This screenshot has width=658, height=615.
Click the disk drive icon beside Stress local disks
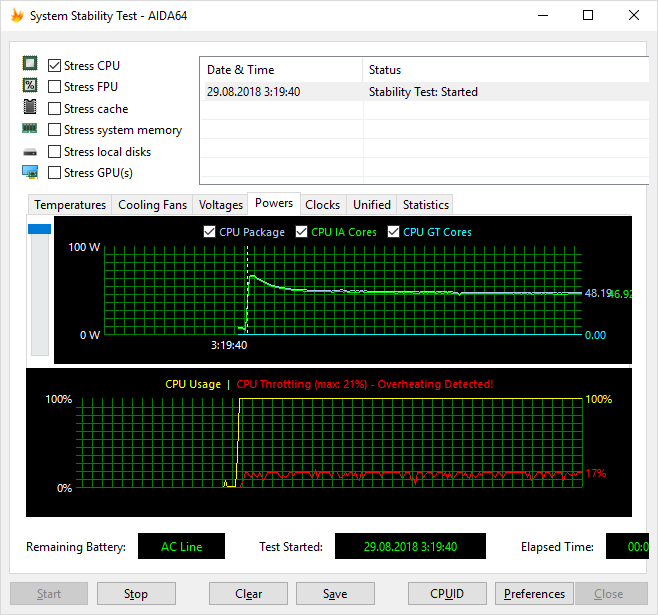[30, 152]
